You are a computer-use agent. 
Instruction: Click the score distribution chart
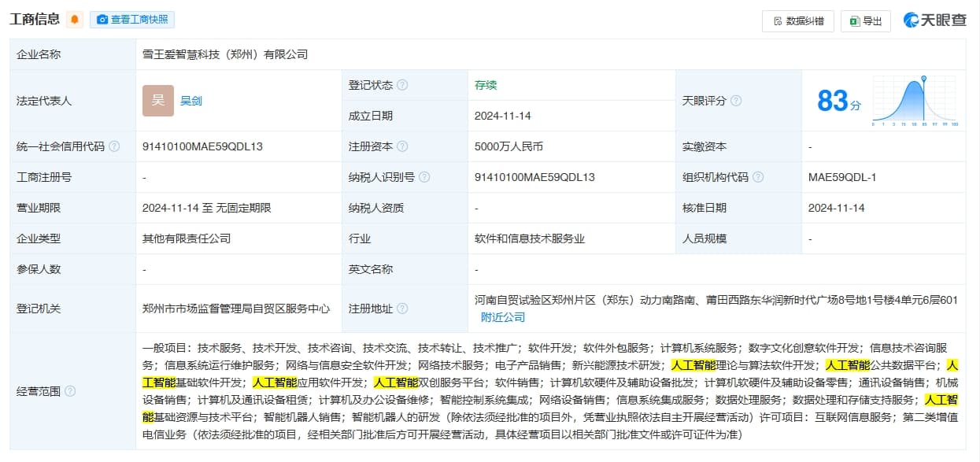point(915,101)
